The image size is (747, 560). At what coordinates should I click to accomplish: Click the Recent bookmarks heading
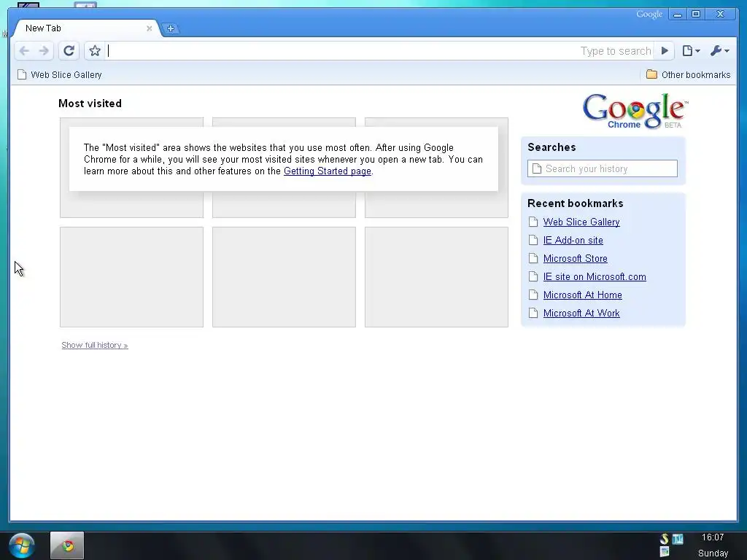575,203
